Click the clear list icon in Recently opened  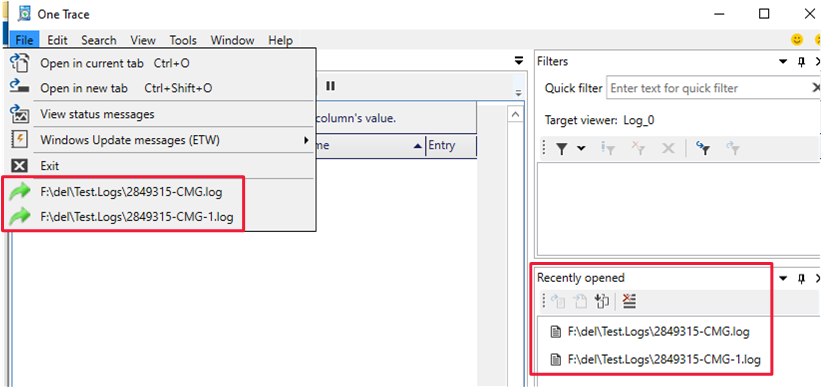tap(629, 301)
